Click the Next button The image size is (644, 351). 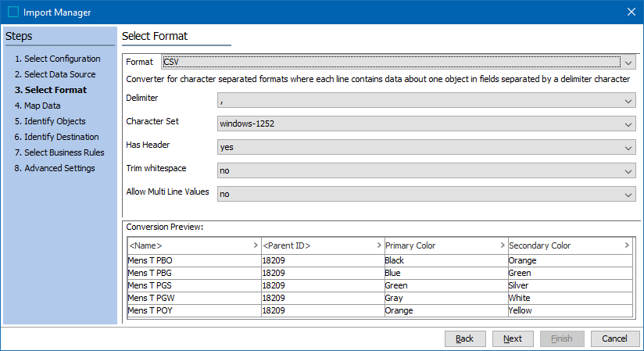[x=513, y=338]
